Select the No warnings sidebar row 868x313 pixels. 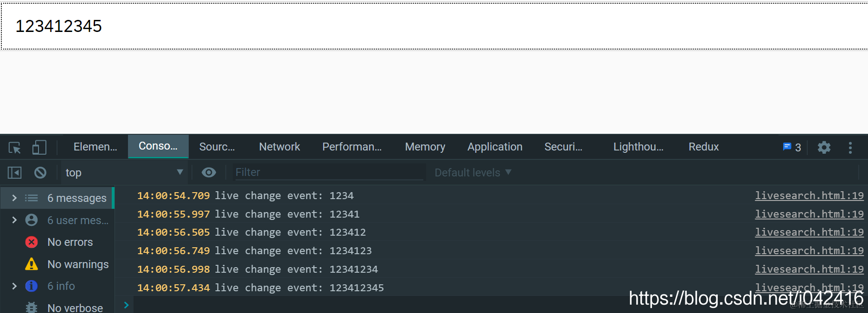(x=57, y=264)
